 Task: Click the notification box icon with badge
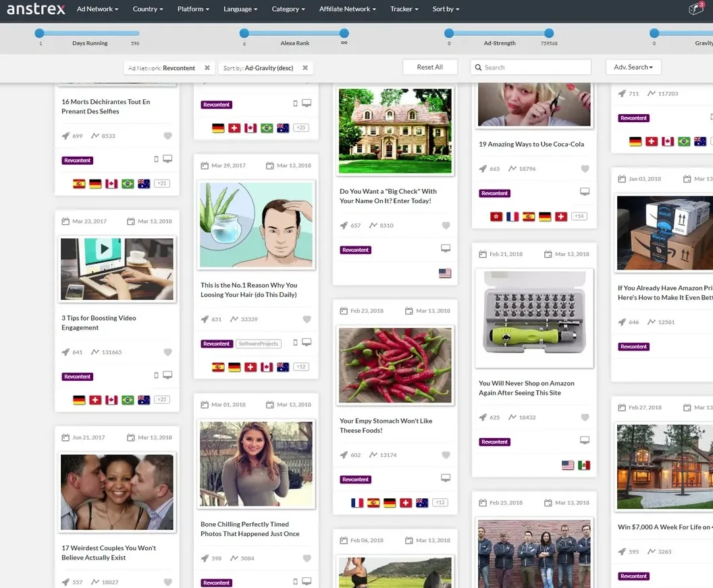(696, 8)
